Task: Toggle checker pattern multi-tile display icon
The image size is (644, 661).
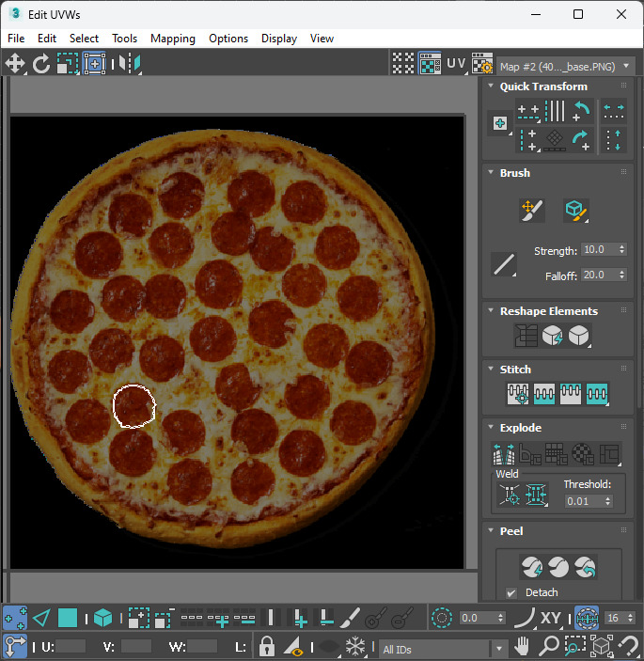Action: [x=403, y=64]
